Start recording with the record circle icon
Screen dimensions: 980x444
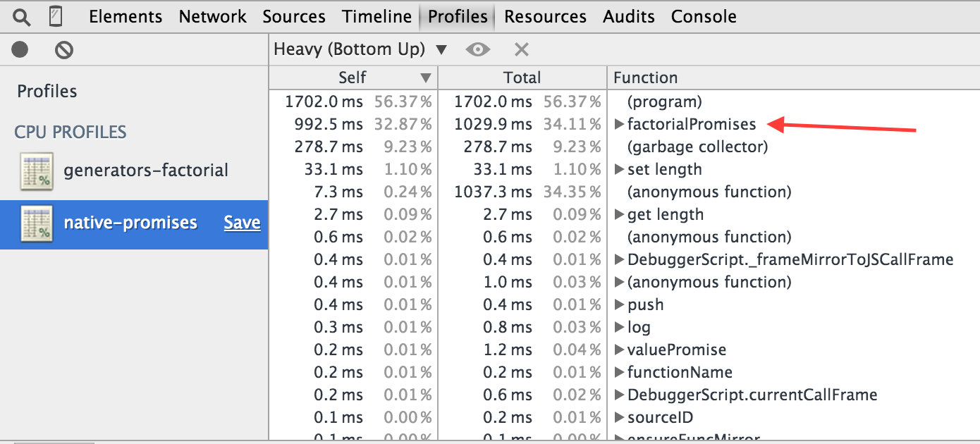(20, 49)
